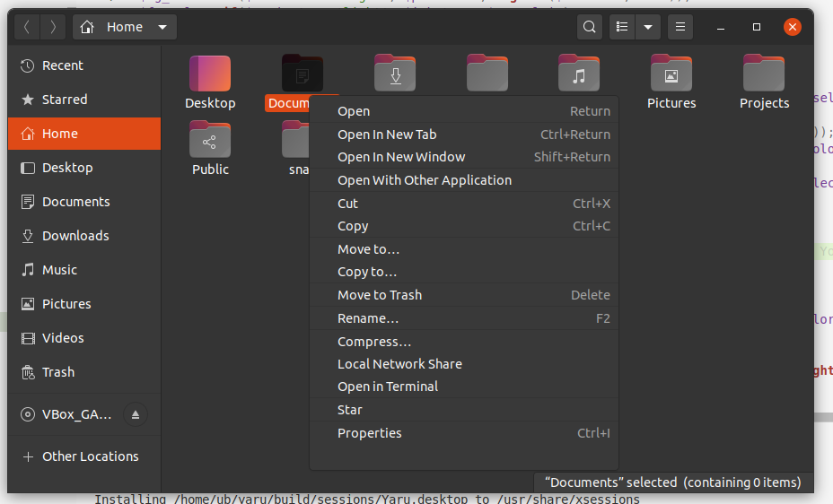The height and width of the screenshot is (504, 833).
Task: Open VBox_GA disc in the sidebar
Action: (x=66, y=414)
